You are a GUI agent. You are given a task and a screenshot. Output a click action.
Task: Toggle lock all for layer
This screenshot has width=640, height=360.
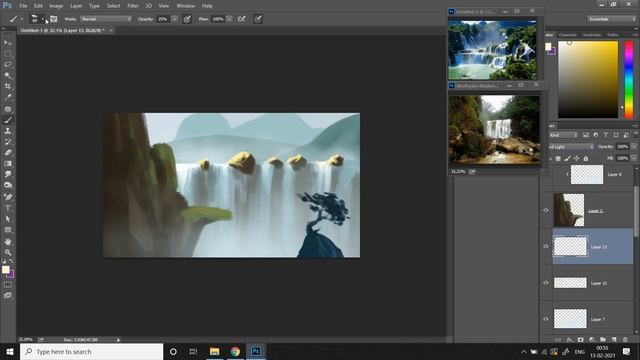coord(586,158)
